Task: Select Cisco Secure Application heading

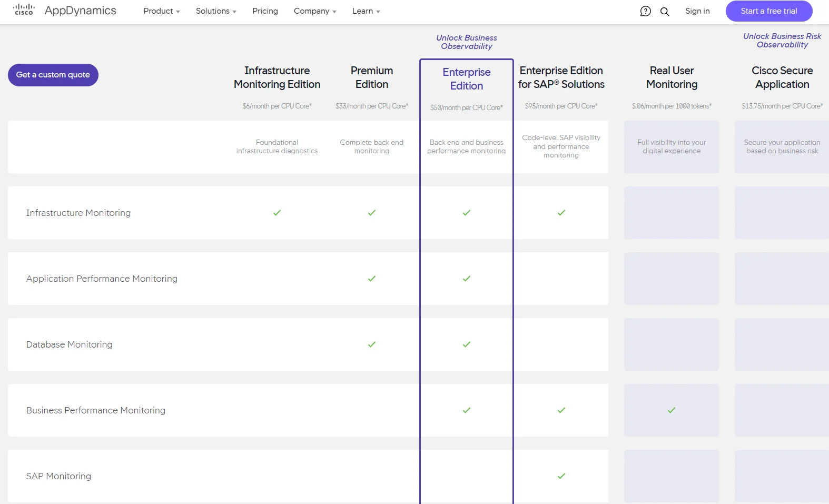Action: 782,77
